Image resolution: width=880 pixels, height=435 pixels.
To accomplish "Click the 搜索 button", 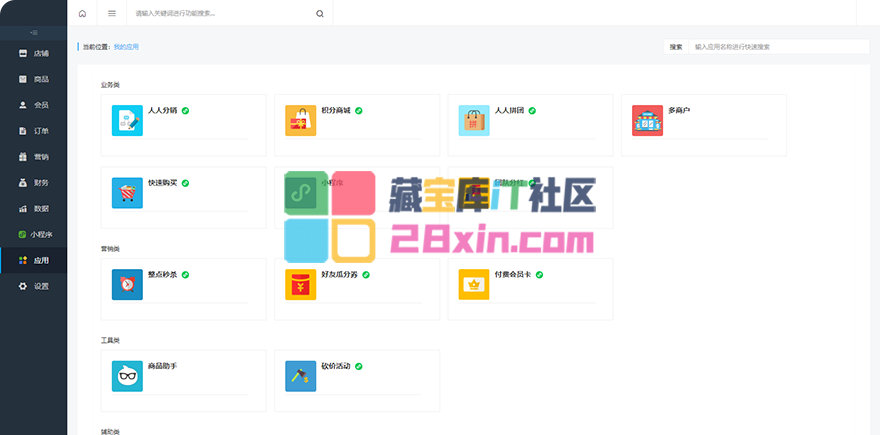I will pyautogui.click(x=676, y=47).
